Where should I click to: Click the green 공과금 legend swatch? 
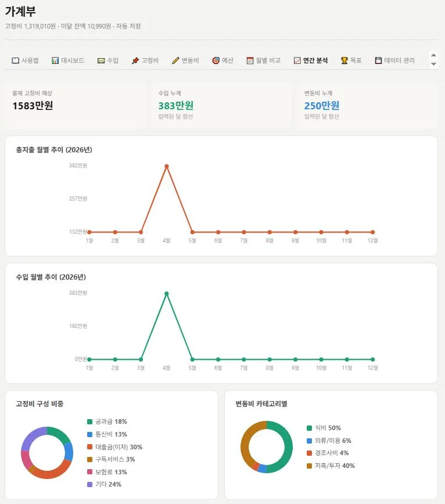pos(89,421)
